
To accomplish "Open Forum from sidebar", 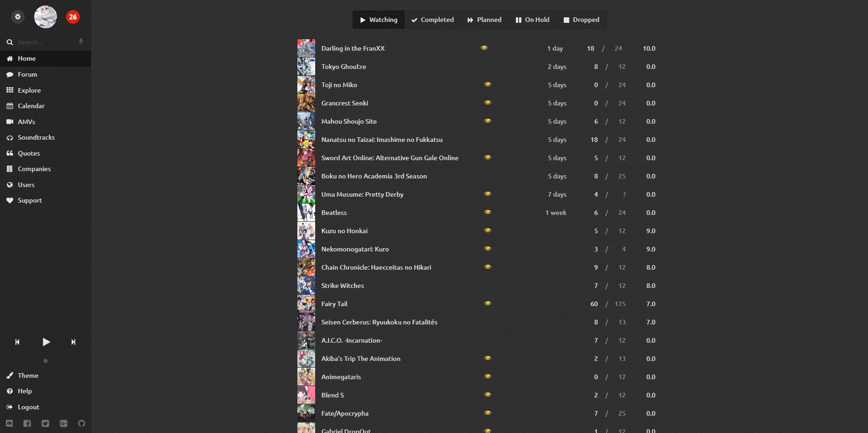I will pos(46,74).
